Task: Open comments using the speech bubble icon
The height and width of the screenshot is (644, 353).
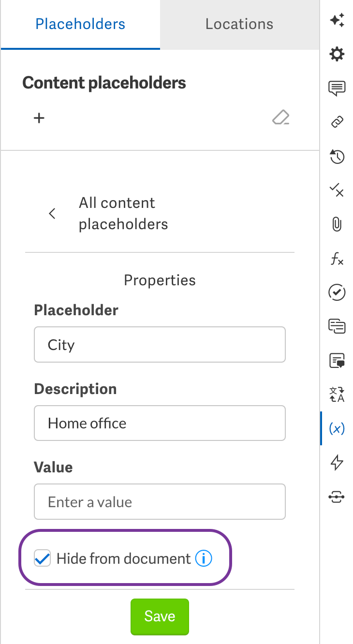Action: 337,88
